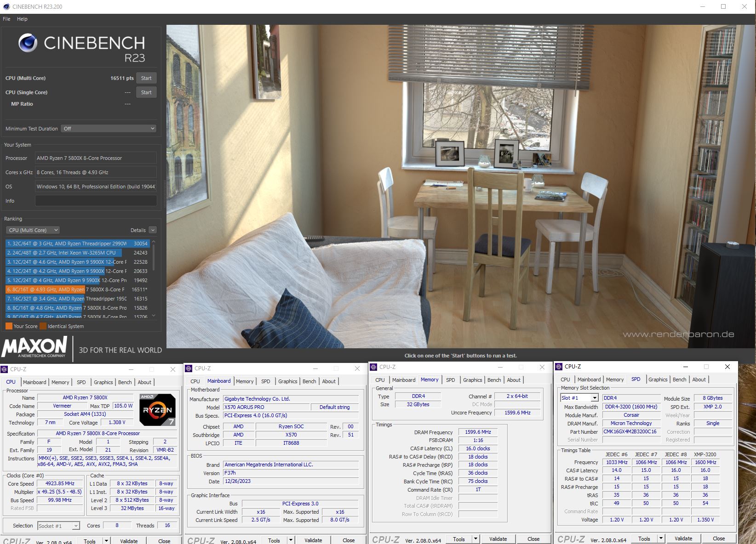Click the SPD CPU-Z window title icon
This screenshot has width=756, height=544.
[x=559, y=366]
